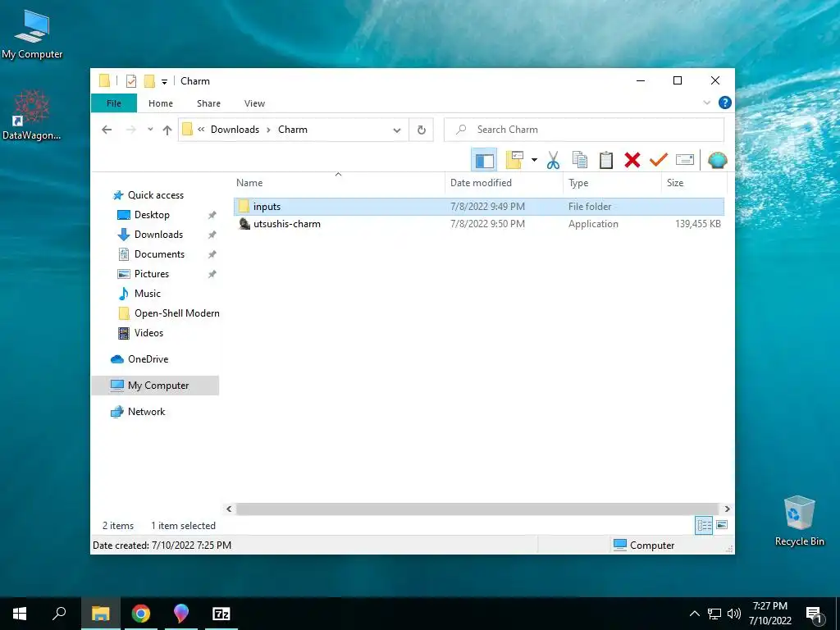Open the Windows Start menu
The image size is (840, 630).
point(20,614)
